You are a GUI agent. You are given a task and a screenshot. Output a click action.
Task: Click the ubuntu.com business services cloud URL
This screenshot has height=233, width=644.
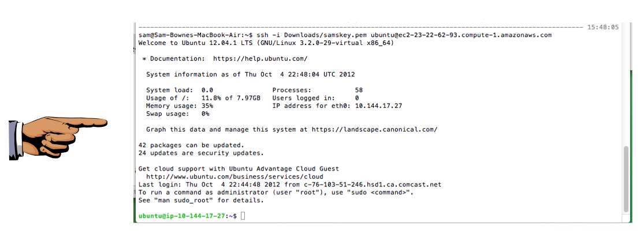coord(234,176)
